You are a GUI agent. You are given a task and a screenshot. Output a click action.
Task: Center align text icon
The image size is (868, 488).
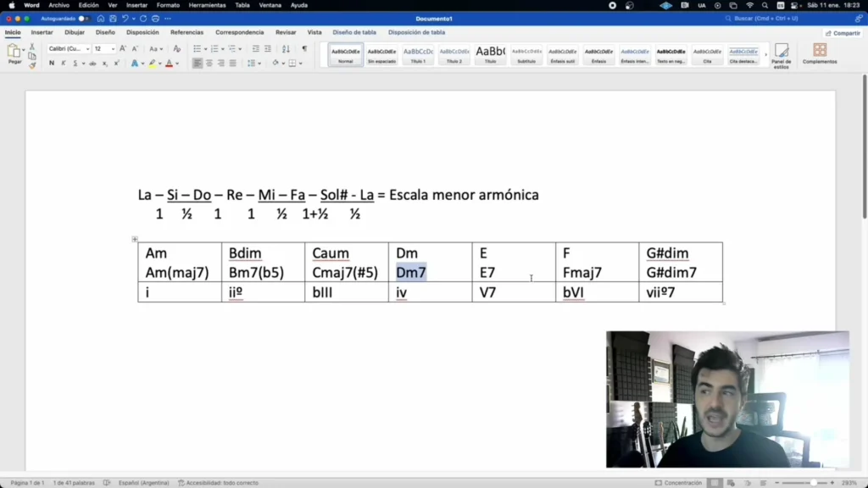(209, 64)
